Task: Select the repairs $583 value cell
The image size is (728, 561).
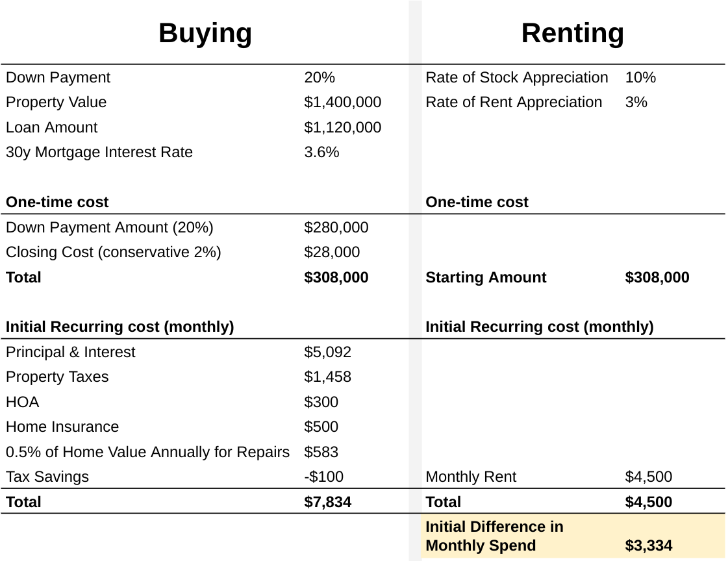Action: click(x=321, y=453)
